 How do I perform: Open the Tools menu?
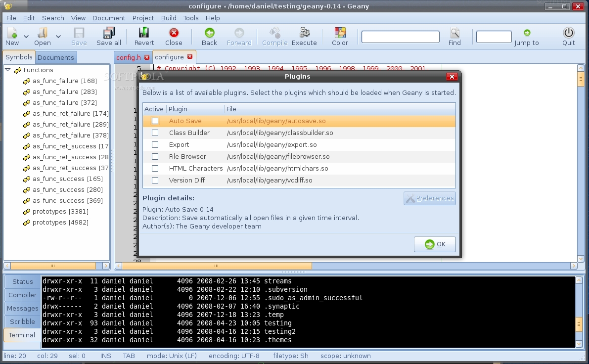point(191,18)
